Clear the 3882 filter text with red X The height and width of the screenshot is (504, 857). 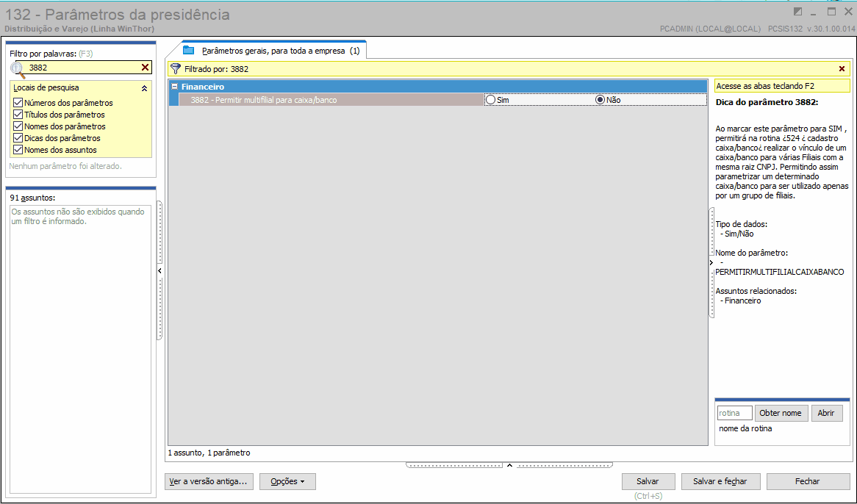click(145, 67)
